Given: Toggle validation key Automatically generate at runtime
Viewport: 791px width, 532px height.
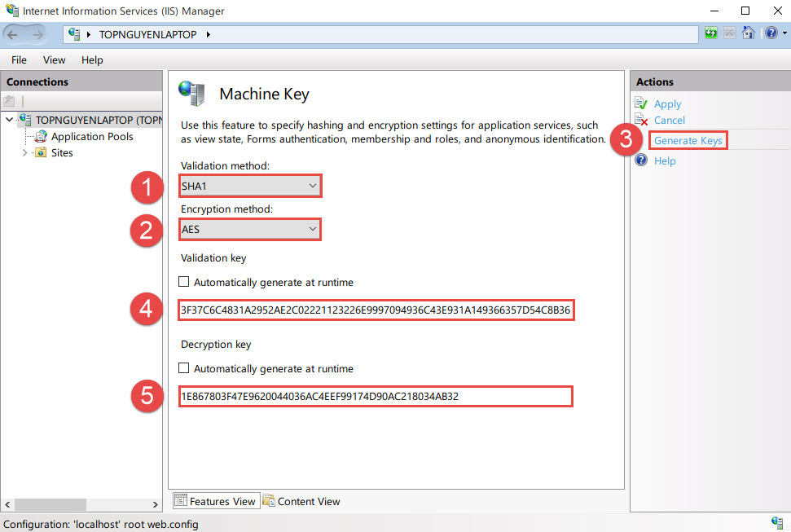Looking at the screenshot, I should tap(184, 282).
